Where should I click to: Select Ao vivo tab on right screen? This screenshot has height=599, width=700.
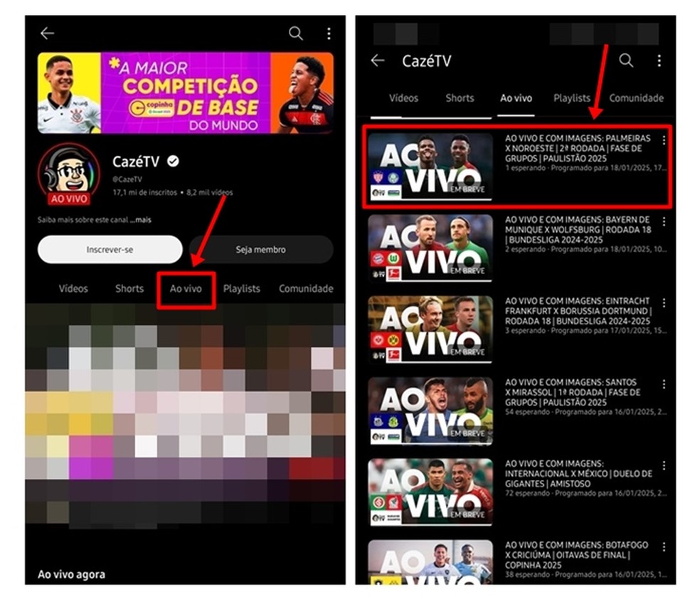tap(516, 98)
